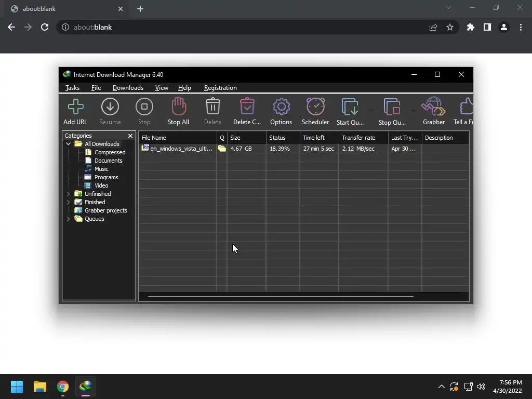Viewport: 532px width, 399px height.
Task: Click the 18.39% status cell
Action: [x=280, y=149]
